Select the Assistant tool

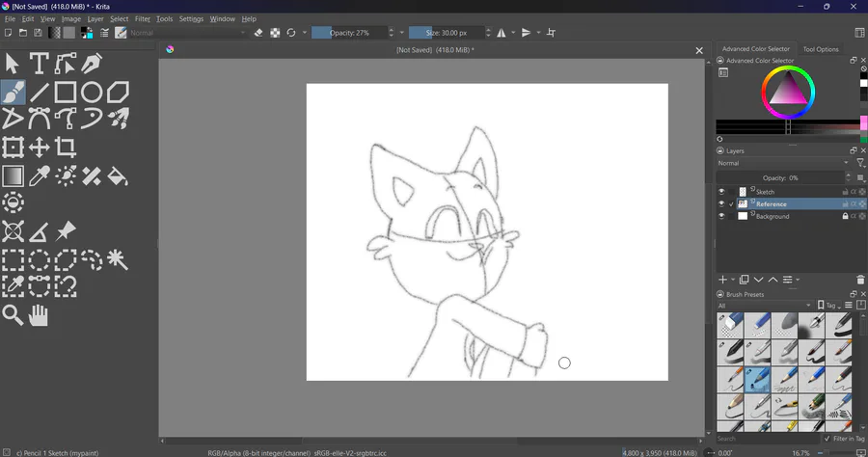(x=13, y=231)
